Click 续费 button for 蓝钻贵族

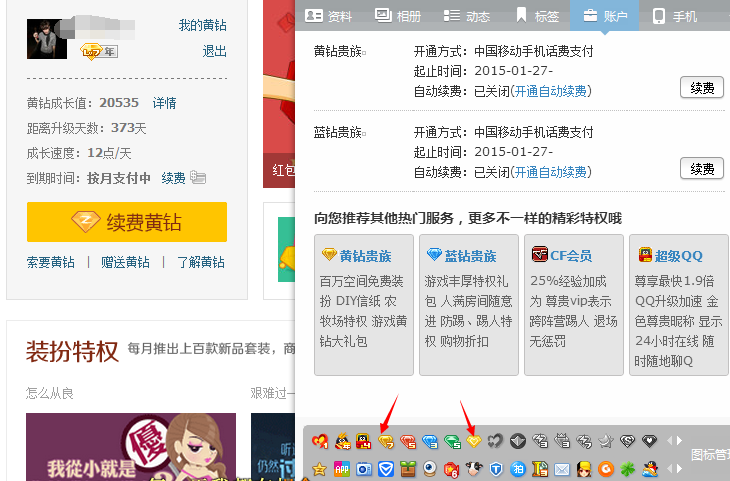pyautogui.click(x=702, y=169)
